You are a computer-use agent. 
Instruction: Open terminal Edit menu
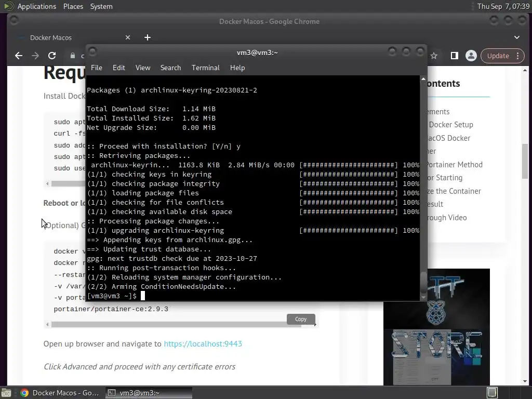coord(119,68)
